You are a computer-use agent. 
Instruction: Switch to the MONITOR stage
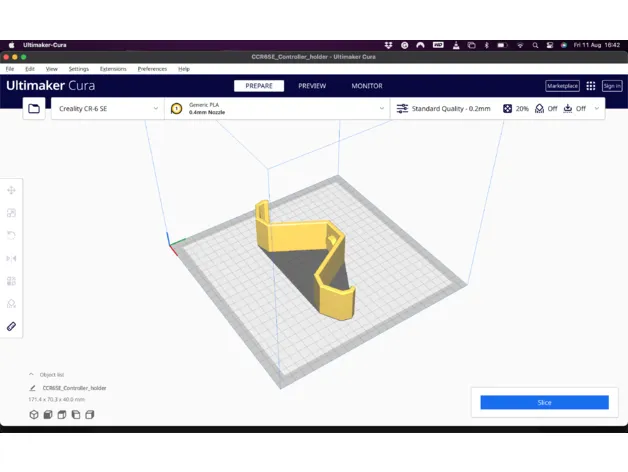tap(367, 86)
